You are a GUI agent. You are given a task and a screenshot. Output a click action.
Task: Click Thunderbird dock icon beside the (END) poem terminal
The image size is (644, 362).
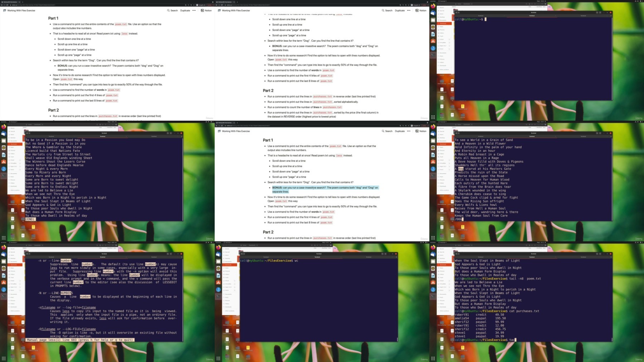point(4,134)
